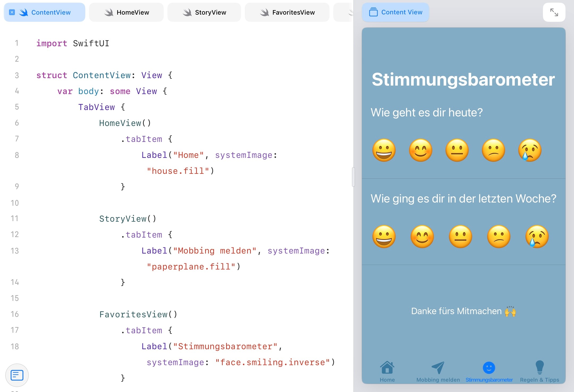574x392 pixels.
Task: Open the documentation panel icon at bottom left
Action: pos(17,375)
